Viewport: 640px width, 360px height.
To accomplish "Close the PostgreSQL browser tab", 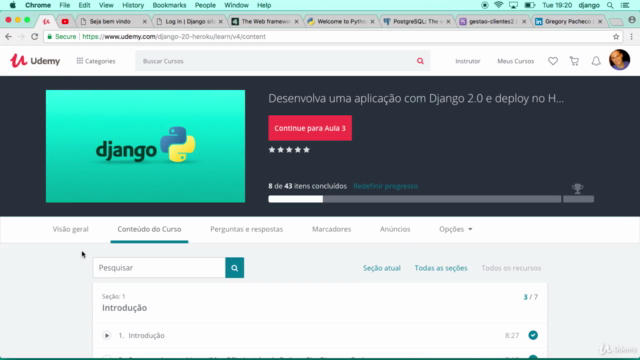I will click(448, 22).
